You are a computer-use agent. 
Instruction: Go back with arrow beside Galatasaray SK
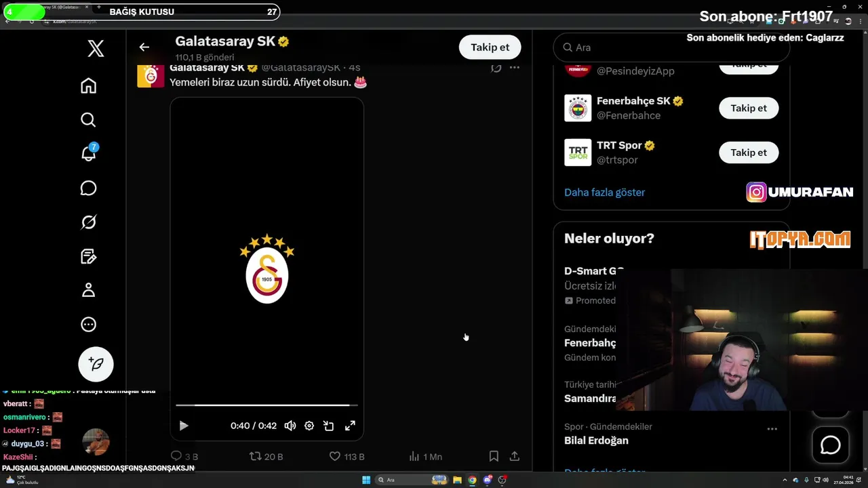144,47
